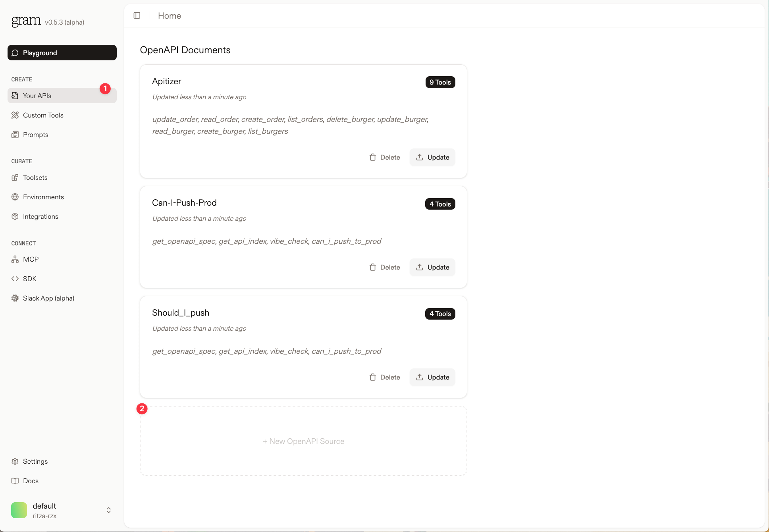769x532 pixels.
Task: Open Integrations page
Action: click(x=62, y=216)
